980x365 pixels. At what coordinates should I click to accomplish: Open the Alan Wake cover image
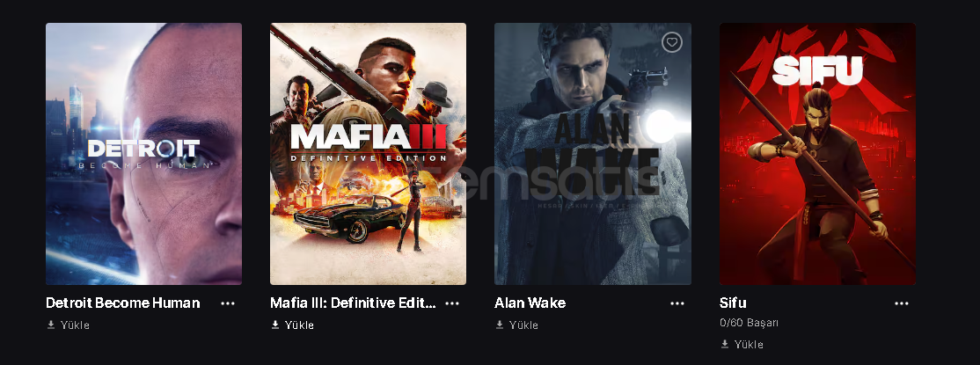tap(593, 154)
